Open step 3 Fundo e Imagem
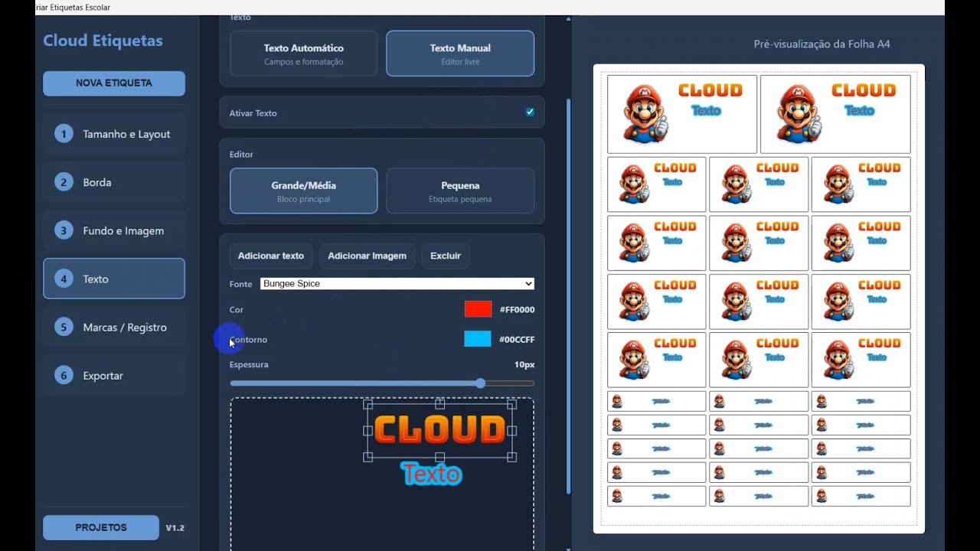980x551 pixels. click(114, 230)
